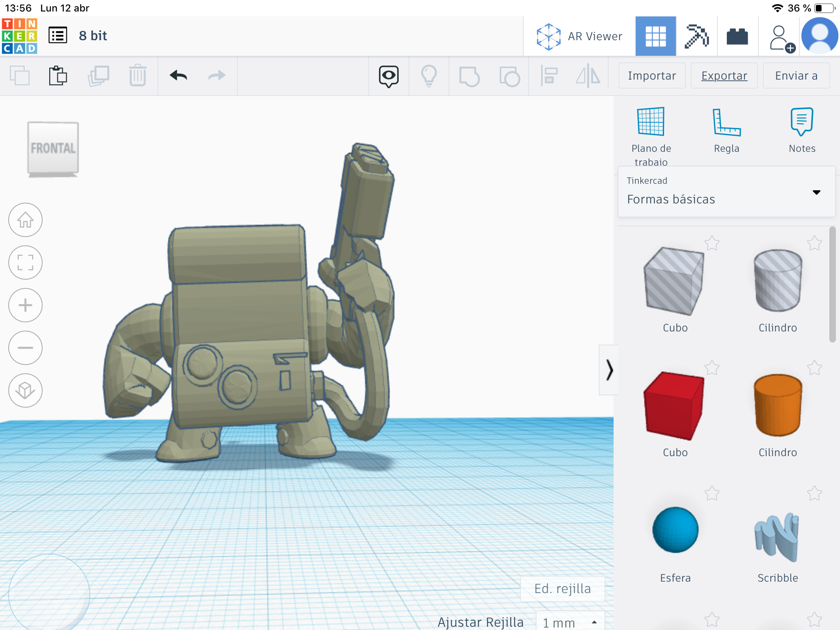
Task: Open the Lego bricks mode
Action: click(x=737, y=37)
